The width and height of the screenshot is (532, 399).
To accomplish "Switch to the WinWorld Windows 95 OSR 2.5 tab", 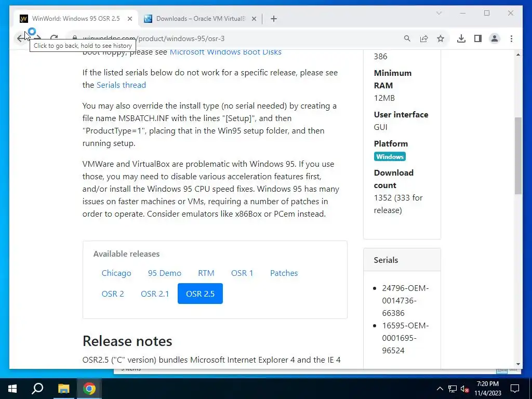I will (x=76, y=19).
